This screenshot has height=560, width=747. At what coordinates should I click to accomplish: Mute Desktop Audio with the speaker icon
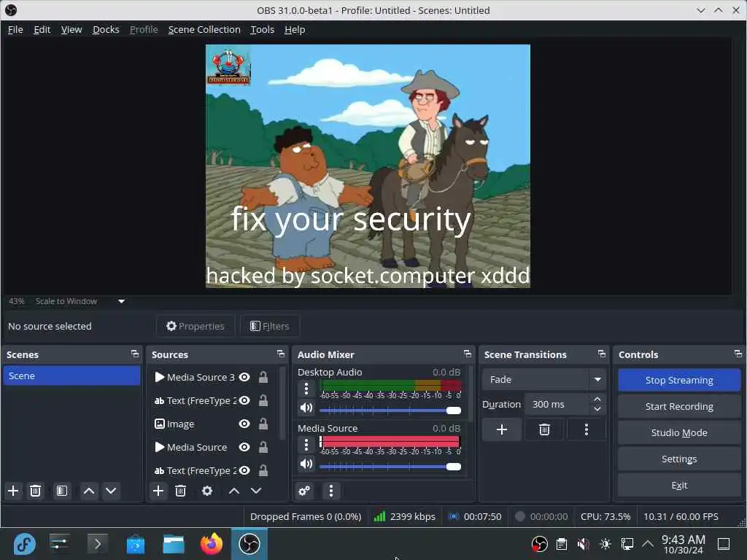306,408
